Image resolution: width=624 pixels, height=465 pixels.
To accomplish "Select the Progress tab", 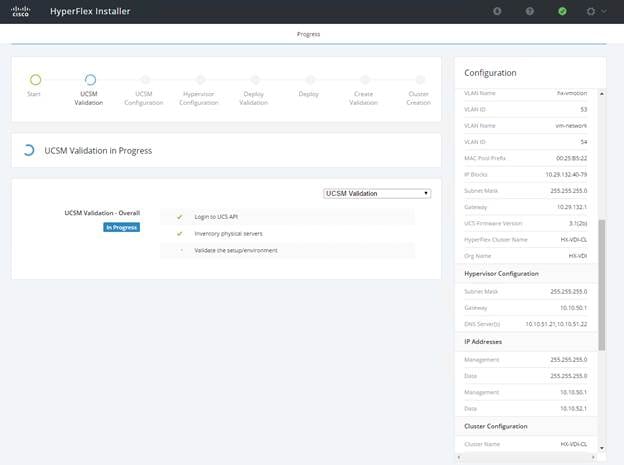I will (x=308, y=34).
